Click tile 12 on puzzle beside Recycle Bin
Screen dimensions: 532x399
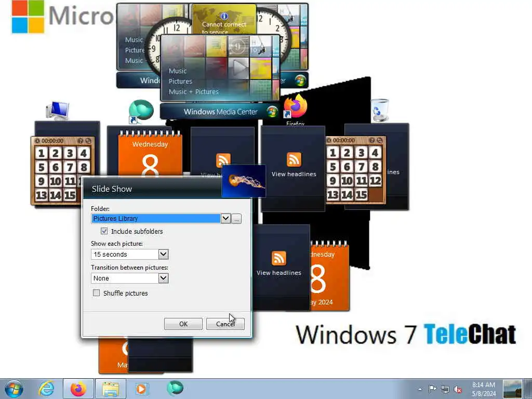tap(375, 181)
